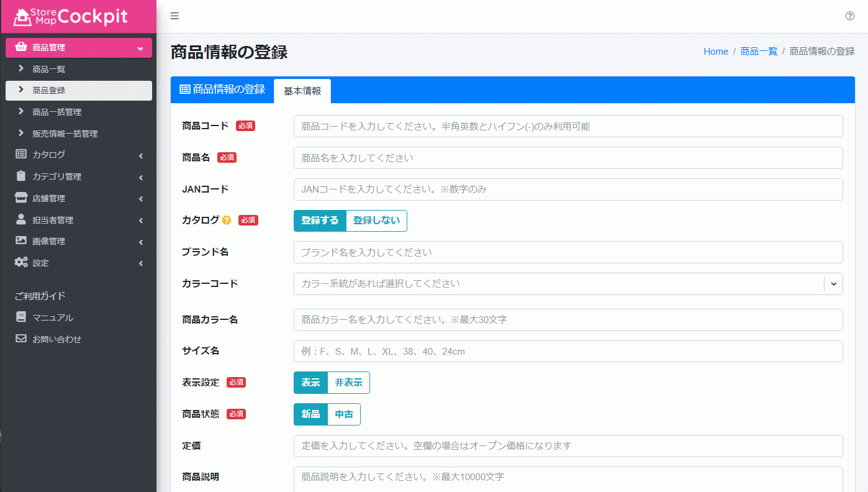The image size is (868, 492).
Task: Click the book icon beside マニュアル
Action: [20, 317]
